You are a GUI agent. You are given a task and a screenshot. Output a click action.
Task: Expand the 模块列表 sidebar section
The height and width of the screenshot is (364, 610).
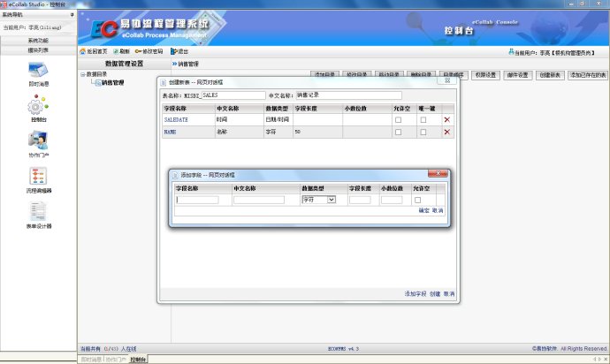(x=38, y=50)
